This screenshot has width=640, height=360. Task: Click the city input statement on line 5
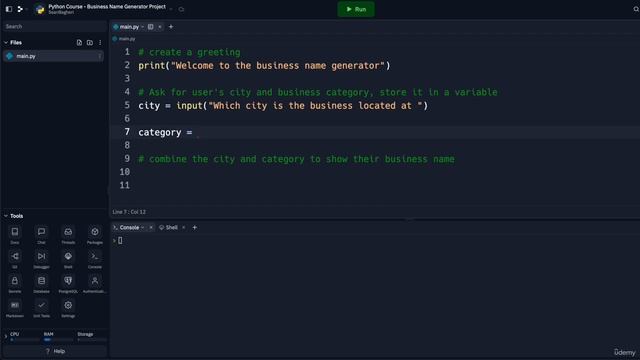coord(283,105)
